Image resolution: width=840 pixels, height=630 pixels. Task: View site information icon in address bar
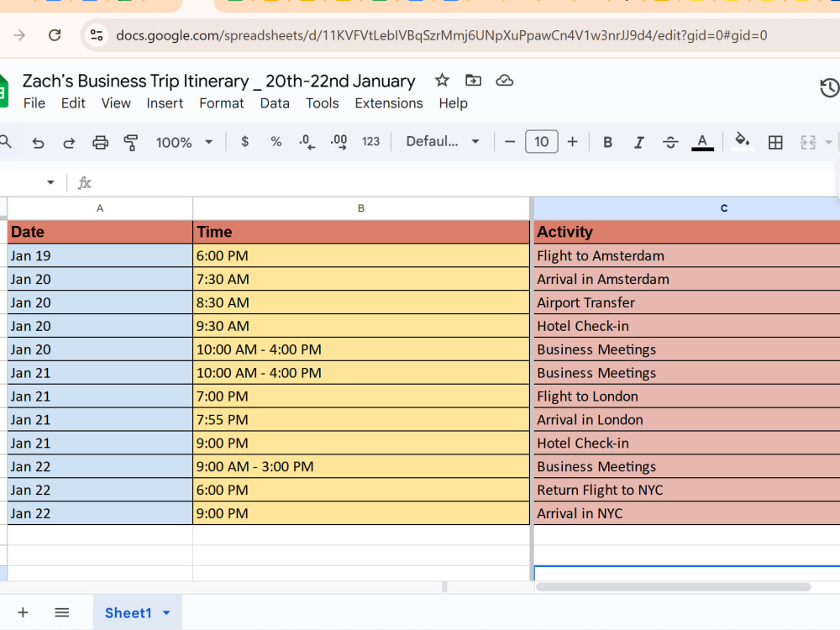click(97, 35)
